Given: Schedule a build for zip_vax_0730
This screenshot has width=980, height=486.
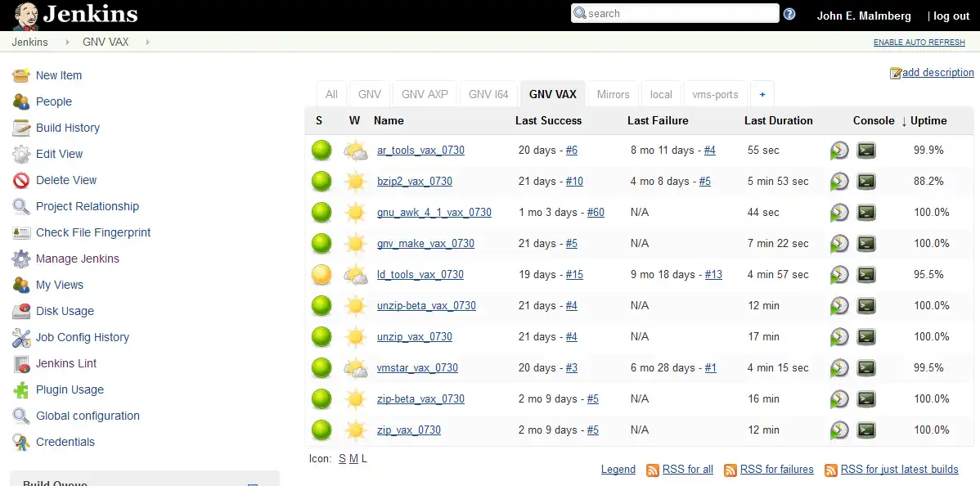Looking at the screenshot, I should click(839, 430).
